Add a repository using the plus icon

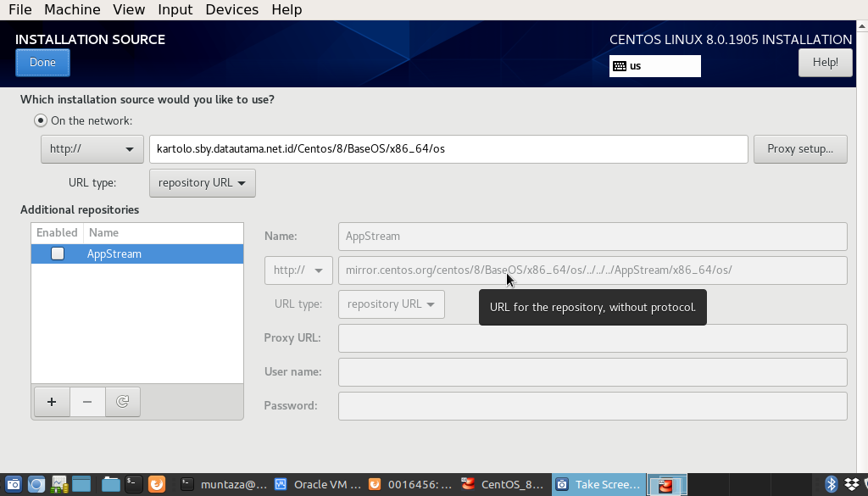[x=51, y=401]
